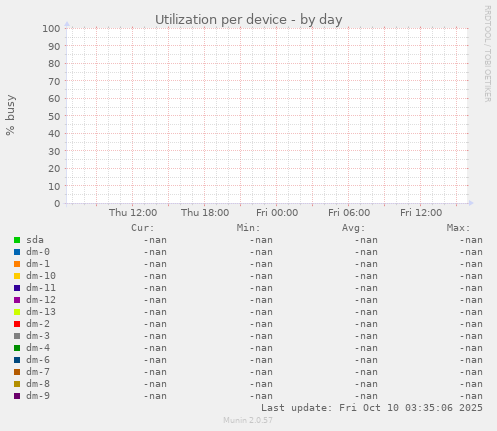The image size is (497, 431).
Task: Click the green sda legend swatch
Action: click(17, 240)
